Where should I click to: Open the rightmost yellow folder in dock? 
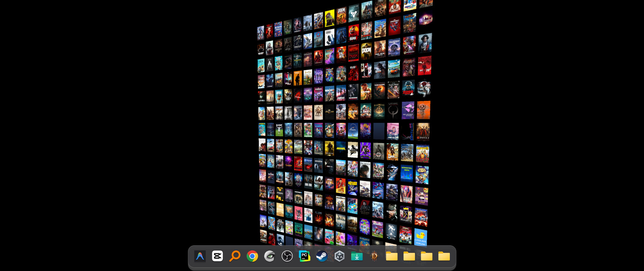pyautogui.click(x=444, y=257)
